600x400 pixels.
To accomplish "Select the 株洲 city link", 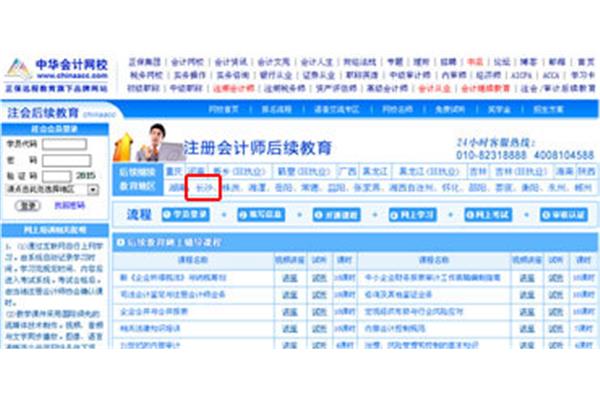I will click(x=230, y=188).
